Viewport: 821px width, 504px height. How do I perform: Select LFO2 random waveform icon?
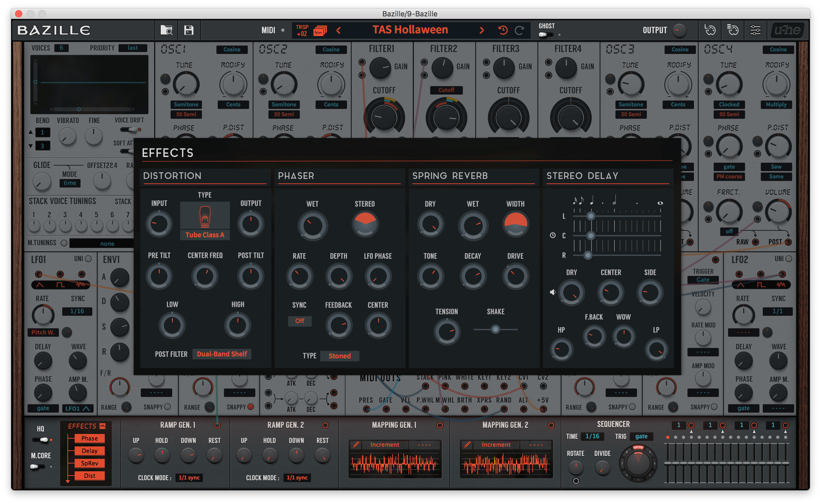(781, 285)
